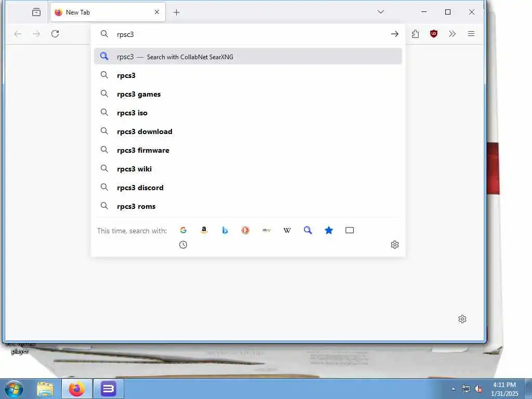Viewport: 532px width, 399px height.
Task: Select the rpcs3 download suggestion
Action: click(248, 131)
